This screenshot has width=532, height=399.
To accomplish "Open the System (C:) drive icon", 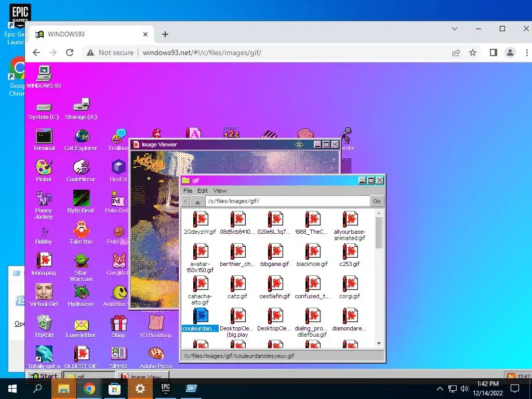I will click(x=44, y=108).
